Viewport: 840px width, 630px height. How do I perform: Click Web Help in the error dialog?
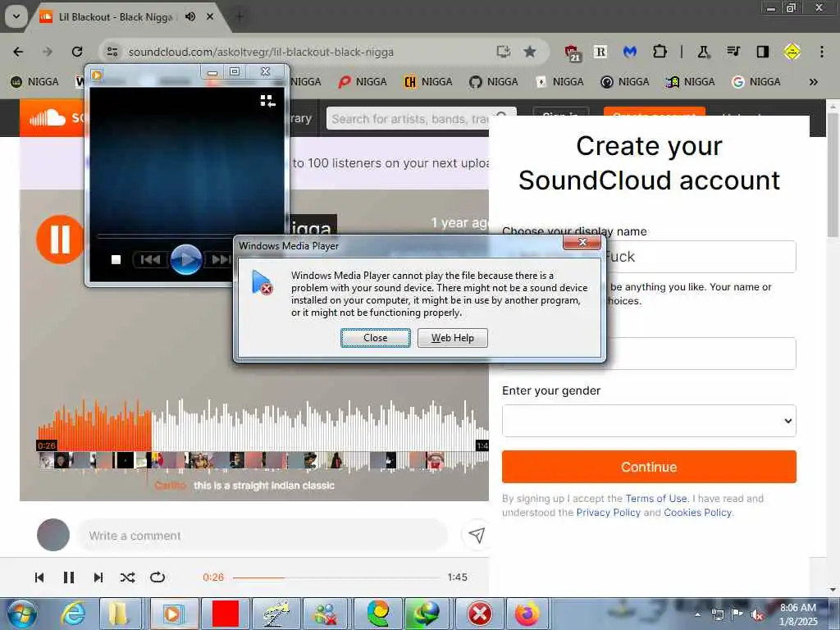pyautogui.click(x=453, y=338)
